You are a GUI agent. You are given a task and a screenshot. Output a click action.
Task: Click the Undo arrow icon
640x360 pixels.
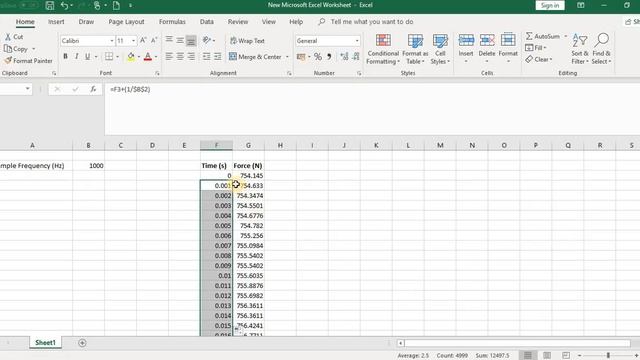pos(64,6)
